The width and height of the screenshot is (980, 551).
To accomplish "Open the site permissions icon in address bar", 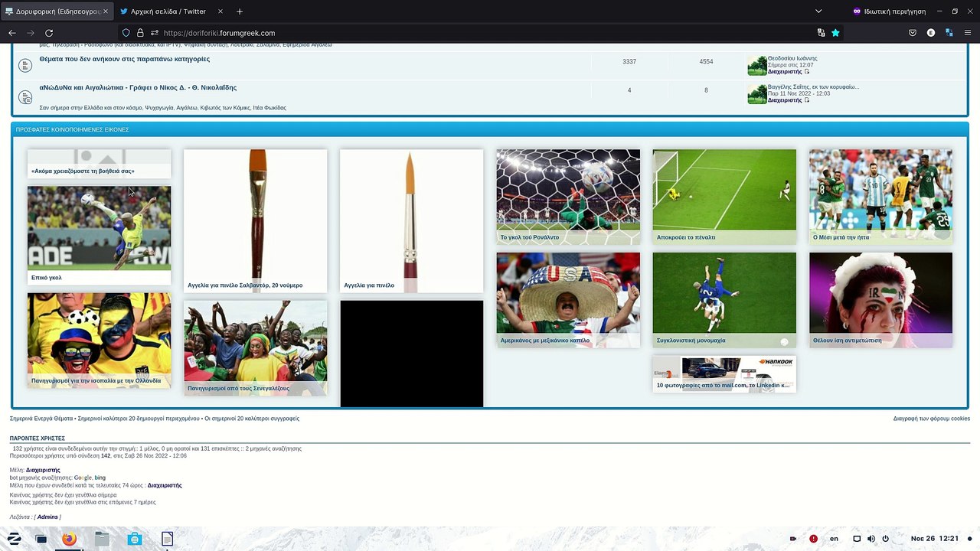I will (154, 33).
